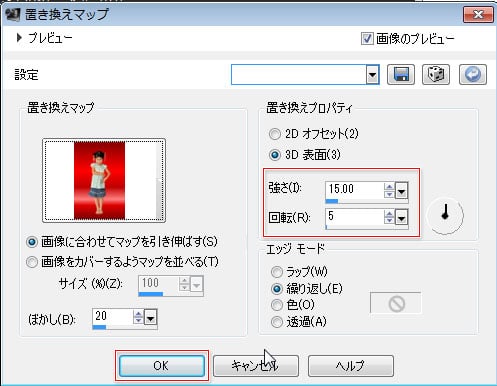Select the 2D オフセット(2) radio button
Image resolution: width=497 pixels, height=386 pixels.
pyautogui.click(x=275, y=134)
